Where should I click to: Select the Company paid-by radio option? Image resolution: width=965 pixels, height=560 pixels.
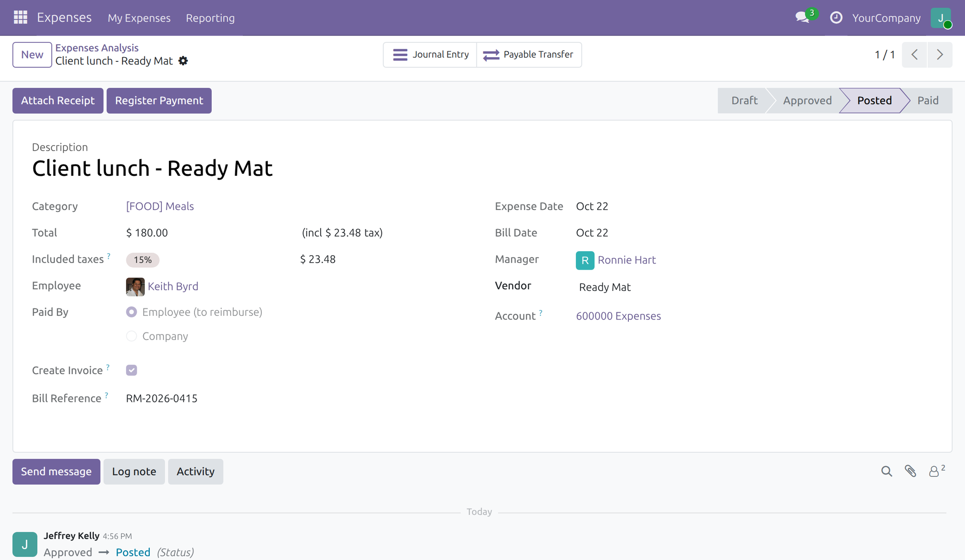click(x=131, y=336)
